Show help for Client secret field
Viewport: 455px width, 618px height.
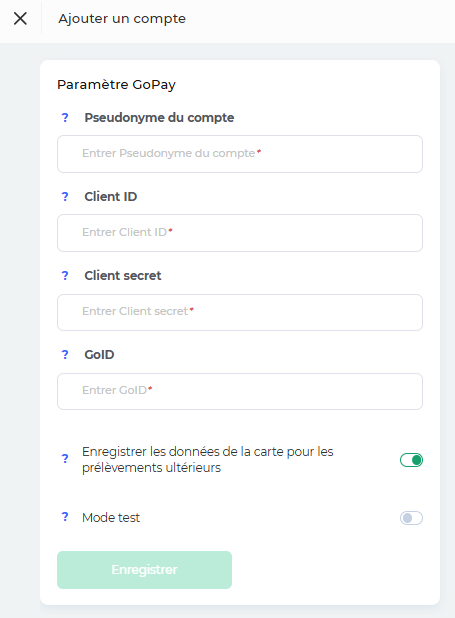coord(65,275)
